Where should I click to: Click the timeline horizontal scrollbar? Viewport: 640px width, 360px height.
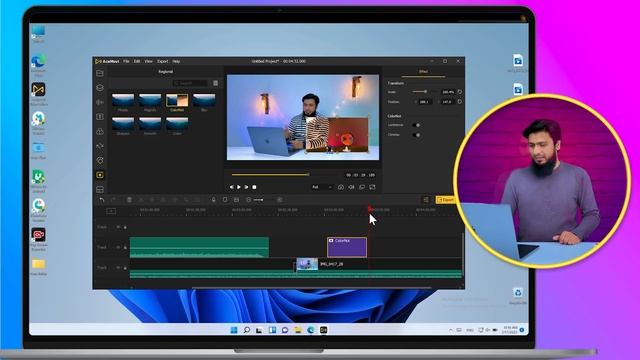coord(312,288)
